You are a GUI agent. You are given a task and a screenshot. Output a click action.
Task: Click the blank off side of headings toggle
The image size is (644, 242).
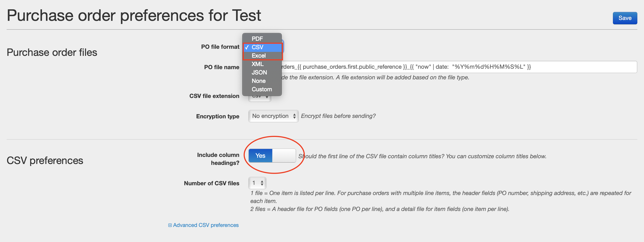pos(284,156)
